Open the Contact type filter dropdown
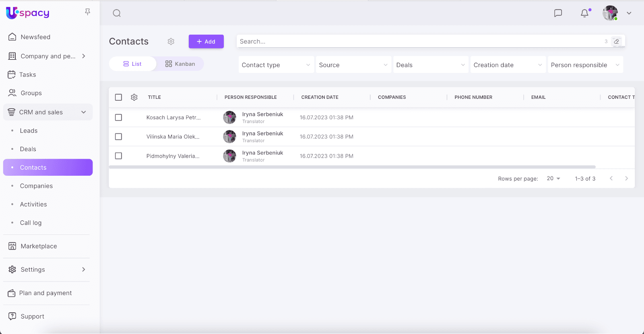The width and height of the screenshot is (644, 334). click(x=276, y=65)
